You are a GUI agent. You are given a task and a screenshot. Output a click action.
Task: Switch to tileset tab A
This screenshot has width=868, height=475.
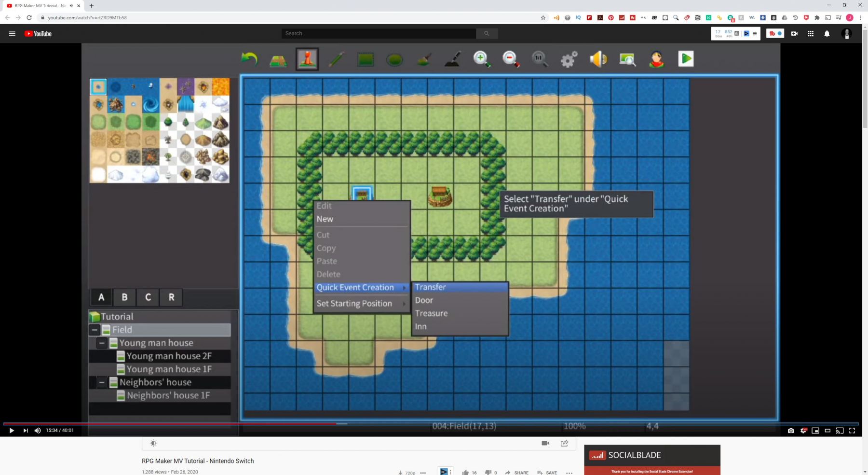click(101, 297)
